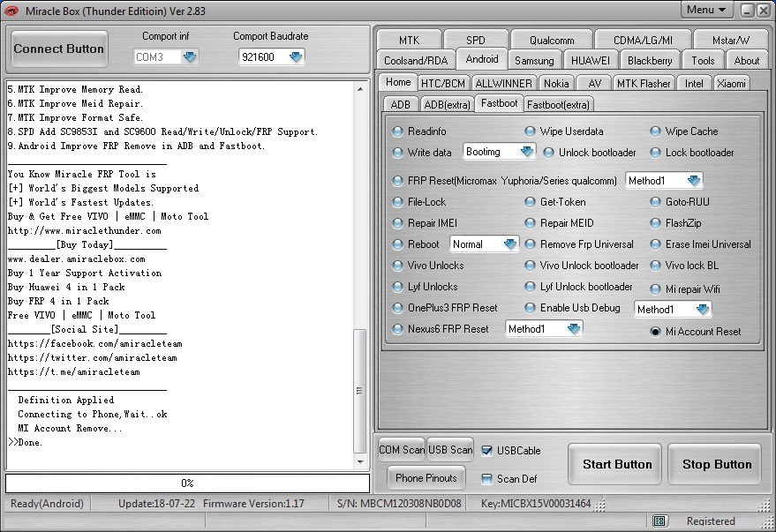
Task: Select the FlashZip option
Action: (655, 223)
